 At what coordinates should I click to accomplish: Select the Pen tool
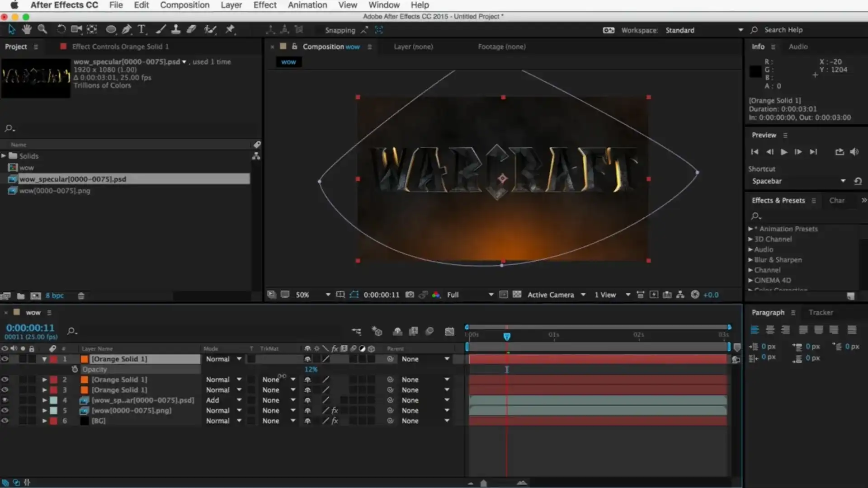tap(127, 29)
